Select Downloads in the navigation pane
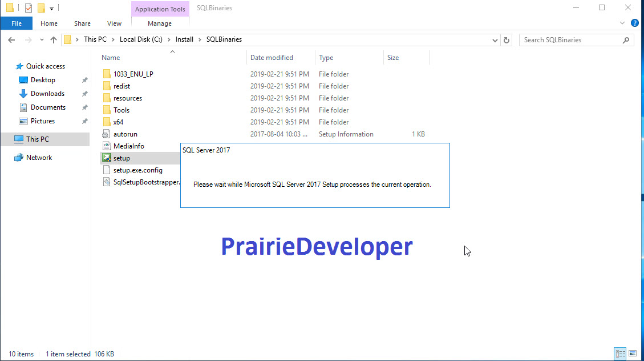 pos(47,93)
